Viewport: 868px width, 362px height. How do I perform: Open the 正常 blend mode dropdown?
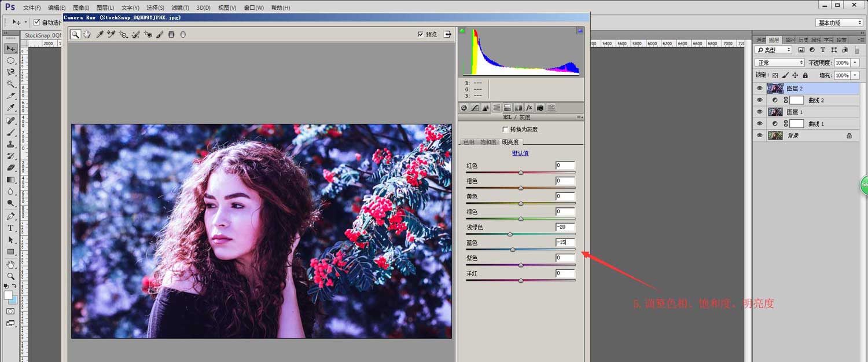click(x=779, y=63)
